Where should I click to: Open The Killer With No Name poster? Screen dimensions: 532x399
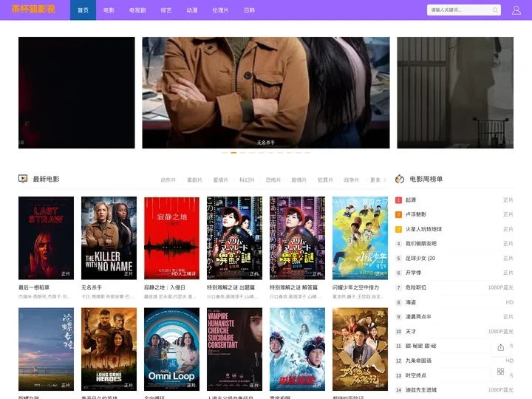click(x=109, y=238)
